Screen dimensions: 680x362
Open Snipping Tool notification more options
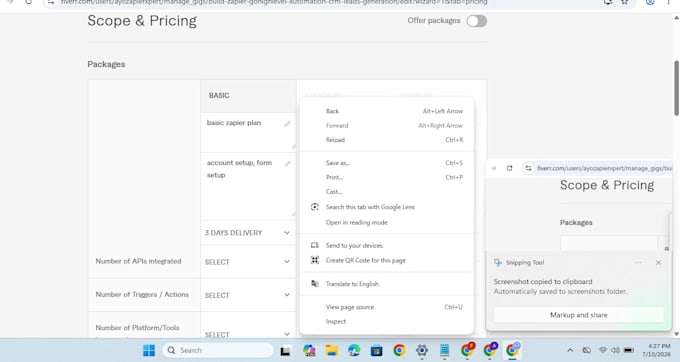click(638, 262)
